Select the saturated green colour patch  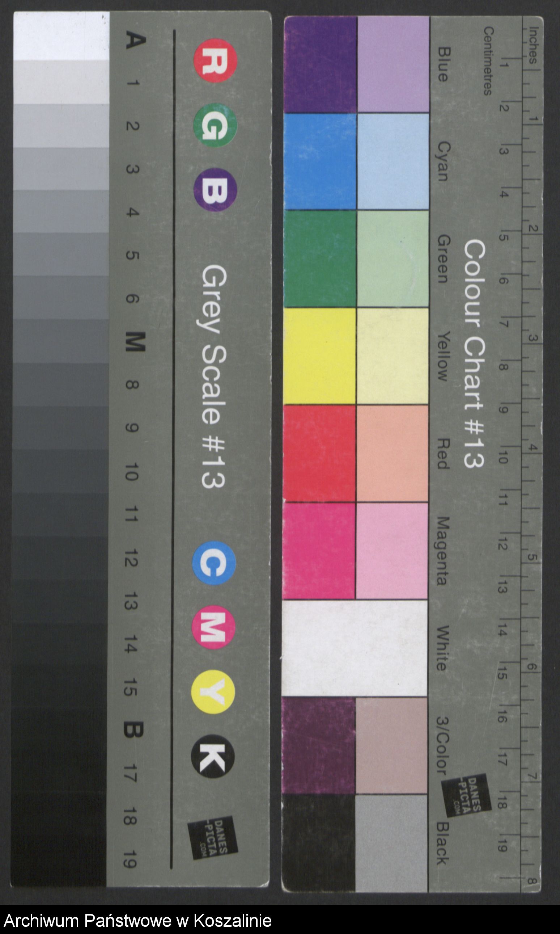tap(320, 258)
